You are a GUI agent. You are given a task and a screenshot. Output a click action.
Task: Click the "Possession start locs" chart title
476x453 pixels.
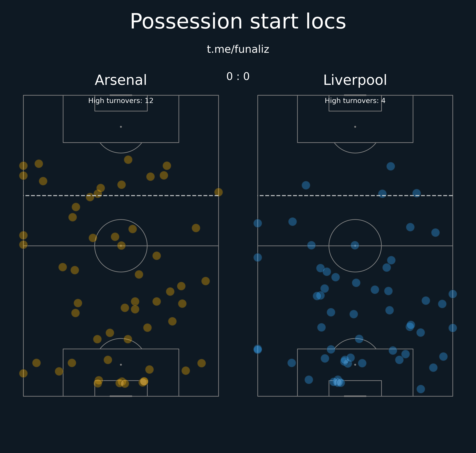coord(238,22)
